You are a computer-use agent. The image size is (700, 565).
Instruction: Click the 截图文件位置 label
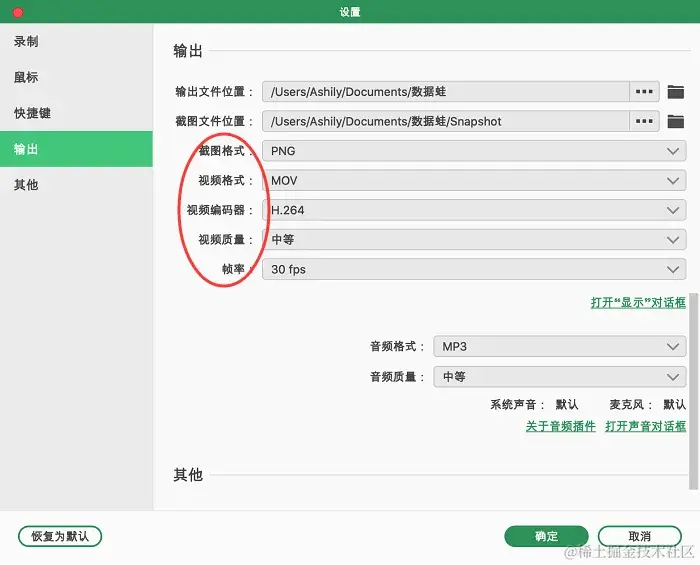click(x=213, y=121)
